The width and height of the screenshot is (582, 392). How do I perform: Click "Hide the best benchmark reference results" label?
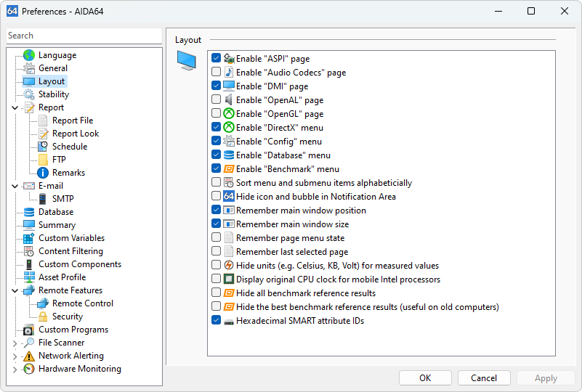pos(368,306)
